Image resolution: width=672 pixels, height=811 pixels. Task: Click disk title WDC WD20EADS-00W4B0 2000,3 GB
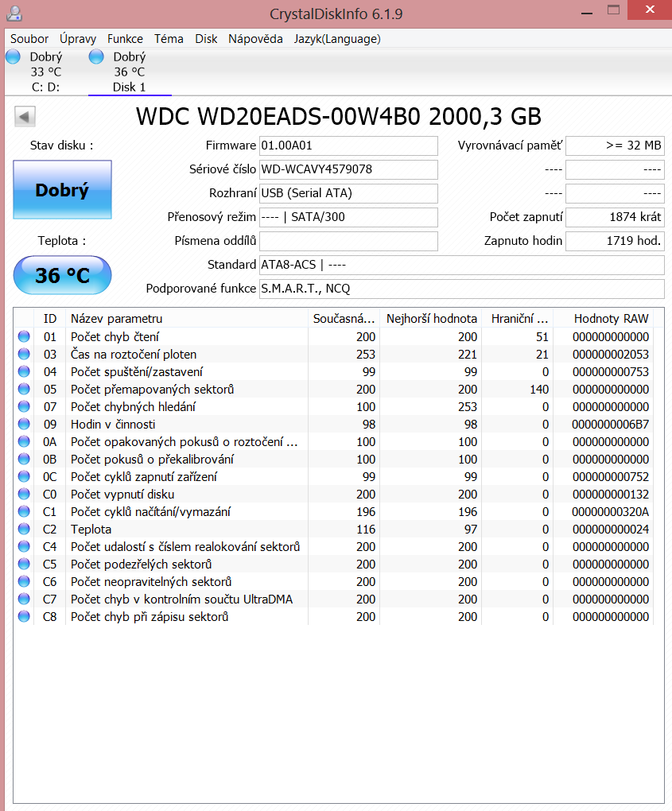pos(338,116)
